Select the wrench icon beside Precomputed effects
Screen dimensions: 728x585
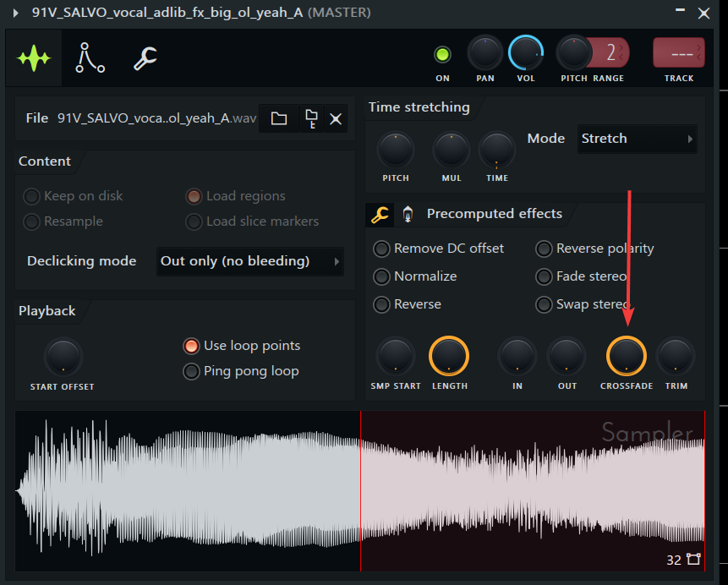point(379,214)
